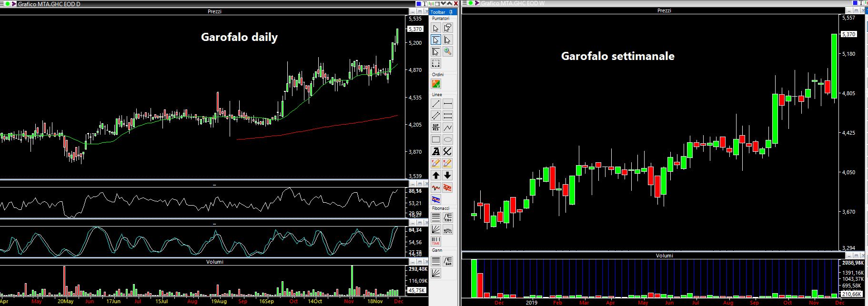Click the 5,370 price label on weekly chart
Screen dimensions: 868x306
[849, 34]
